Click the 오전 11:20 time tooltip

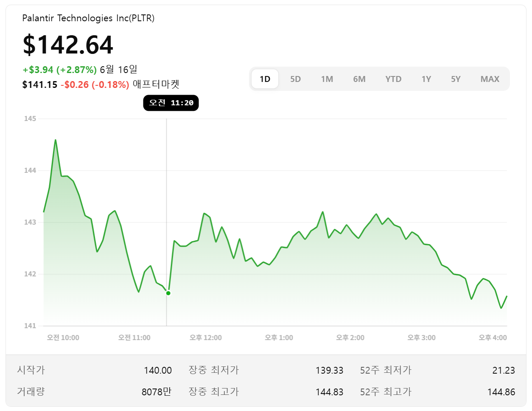pos(171,103)
